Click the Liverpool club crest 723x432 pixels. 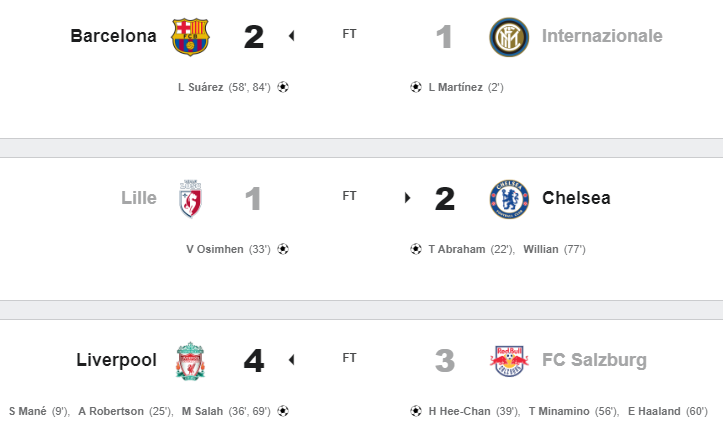point(190,361)
